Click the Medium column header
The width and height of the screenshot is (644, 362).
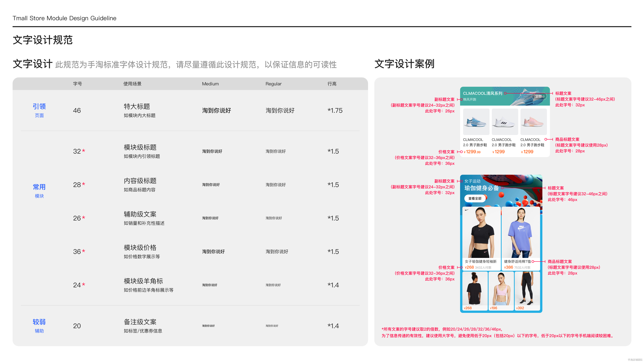click(210, 84)
